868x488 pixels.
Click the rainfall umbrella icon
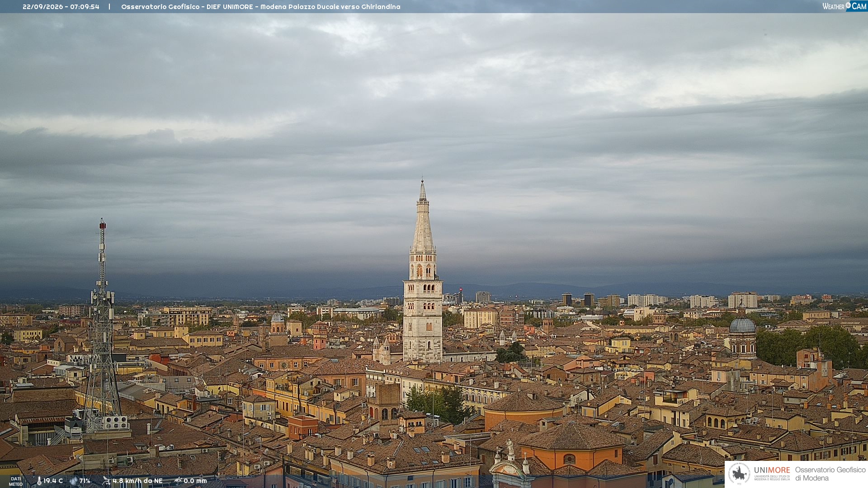(178, 481)
